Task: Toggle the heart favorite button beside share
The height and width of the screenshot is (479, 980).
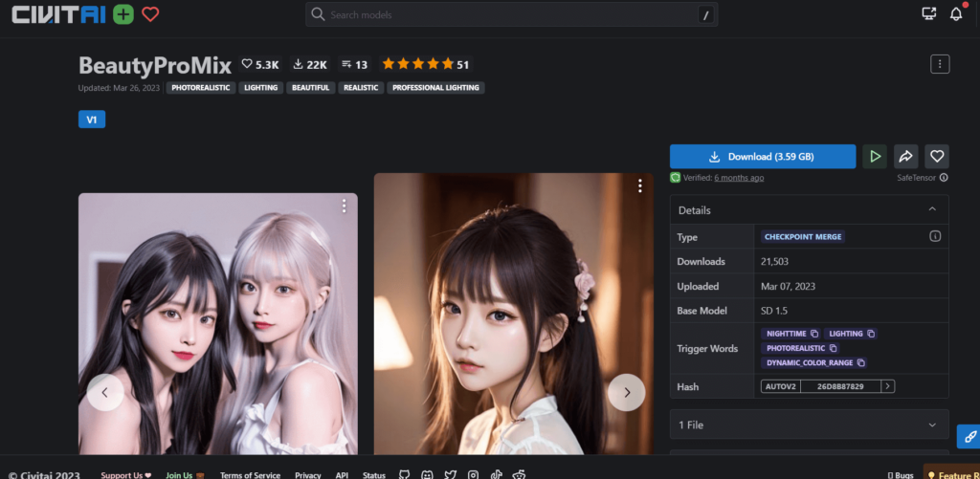Action: [937, 157]
